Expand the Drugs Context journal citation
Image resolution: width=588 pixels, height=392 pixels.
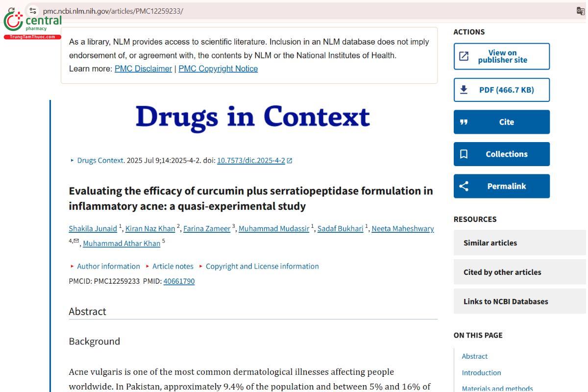coord(100,161)
